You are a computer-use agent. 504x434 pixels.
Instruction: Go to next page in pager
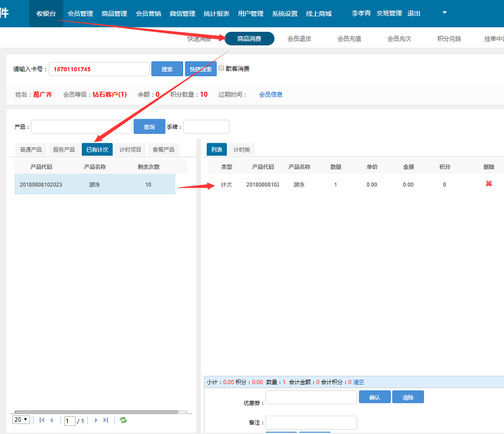96,420
